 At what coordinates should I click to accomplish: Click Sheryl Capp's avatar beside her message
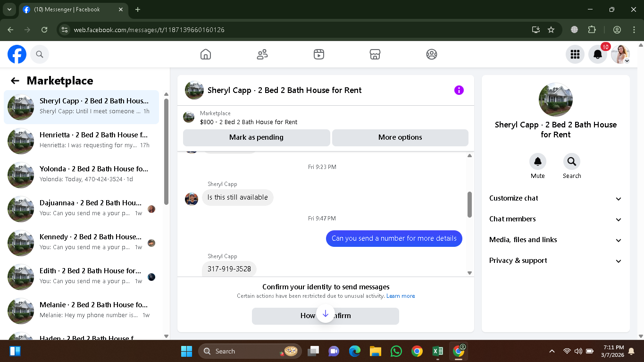192,199
